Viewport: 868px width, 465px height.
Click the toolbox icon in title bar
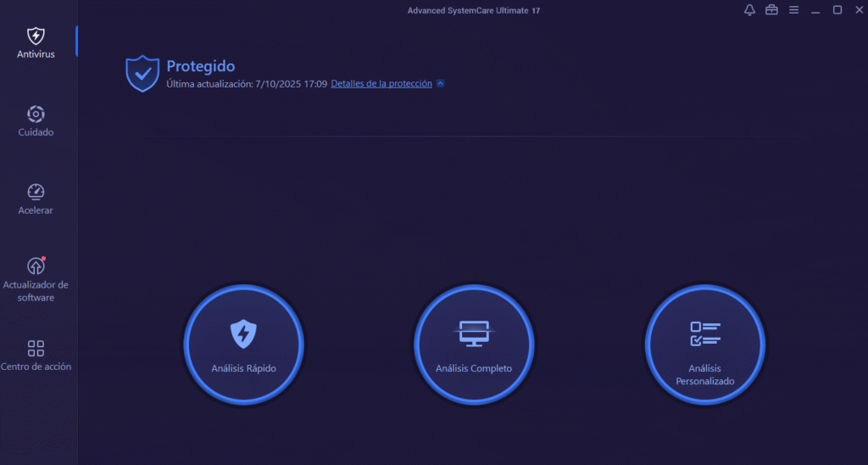(x=771, y=10)
